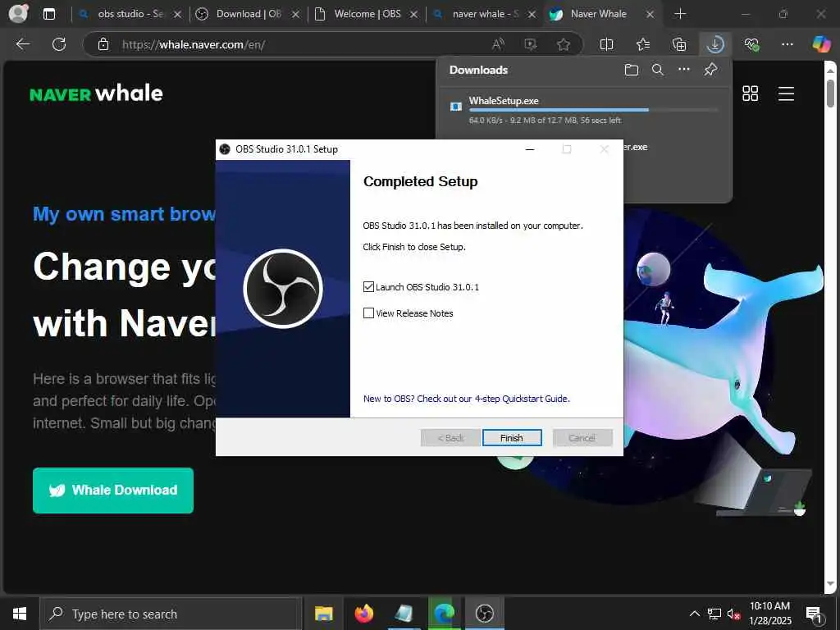The image size is (840, 630).
Task: Click Read aloud icon in address bar
Action: coord(498,44)
